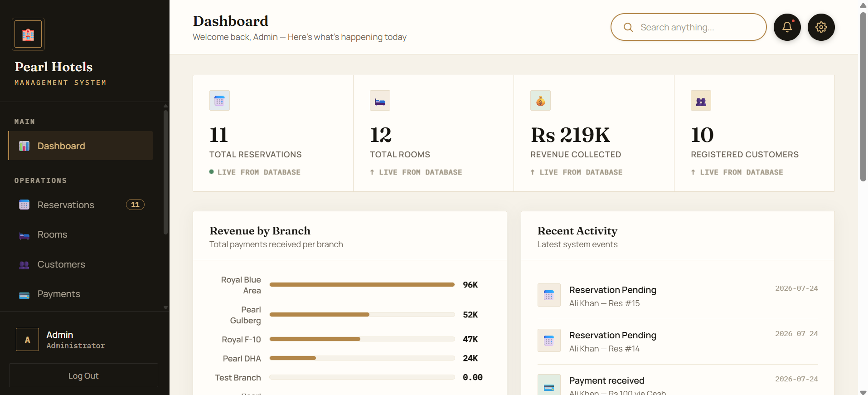Click the Revenue Collected money bag icon
Image resolution: width=868 pixels, height=395 pixels.
pos(540,101)
